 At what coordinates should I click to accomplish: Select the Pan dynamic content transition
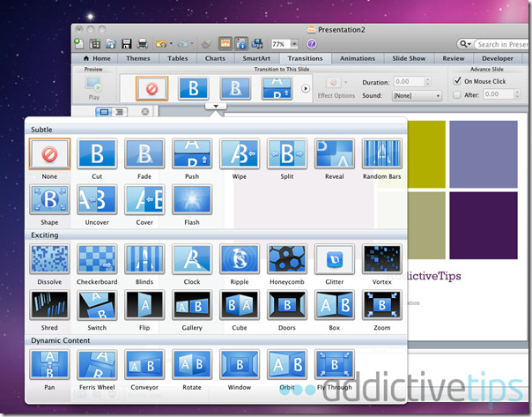[x=49, y=365]
